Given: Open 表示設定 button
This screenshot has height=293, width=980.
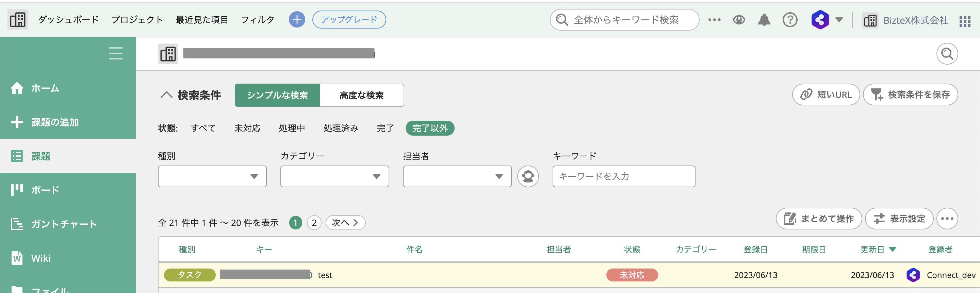Looking at the screenshot, I should [899, 219].
